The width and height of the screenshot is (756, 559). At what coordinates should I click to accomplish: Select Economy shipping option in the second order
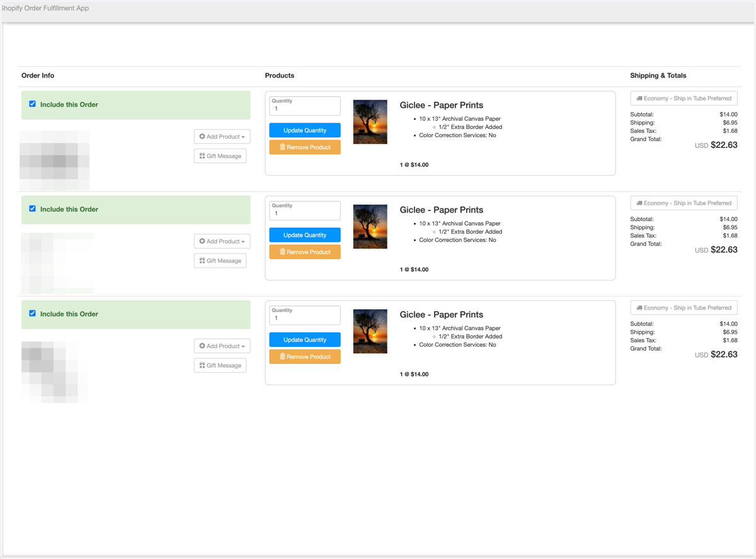pyautogui.click(x=684, y=203)
